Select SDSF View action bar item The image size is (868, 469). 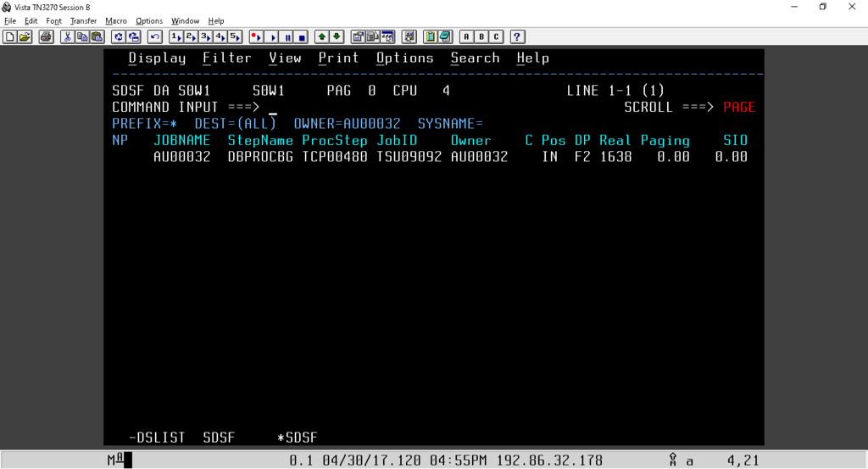(285, 59)
